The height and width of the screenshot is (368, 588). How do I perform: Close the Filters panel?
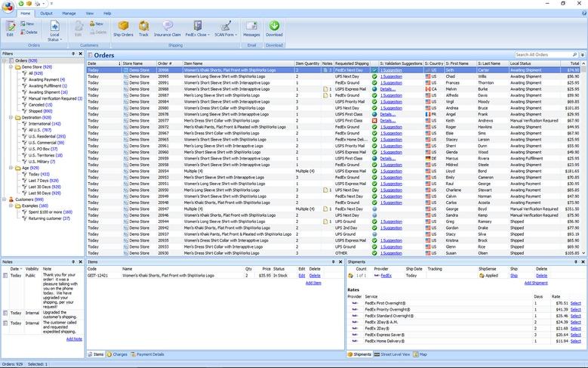point(80,54)
